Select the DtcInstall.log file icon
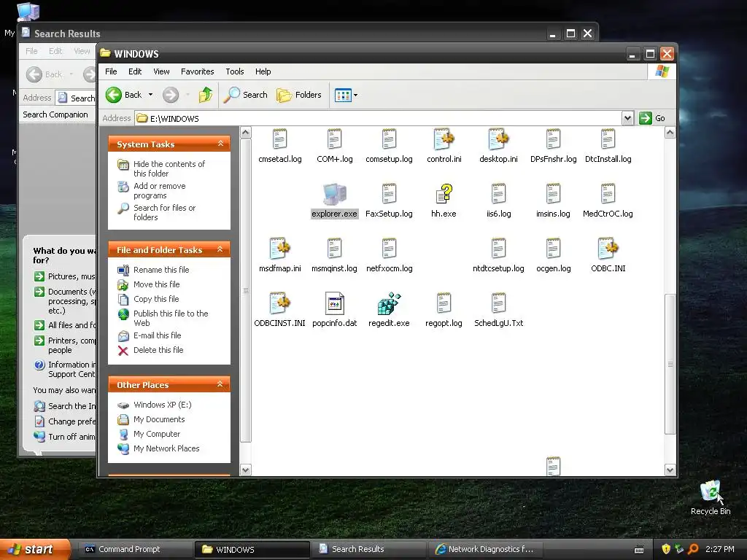747x560 pixels. [608, 139]
